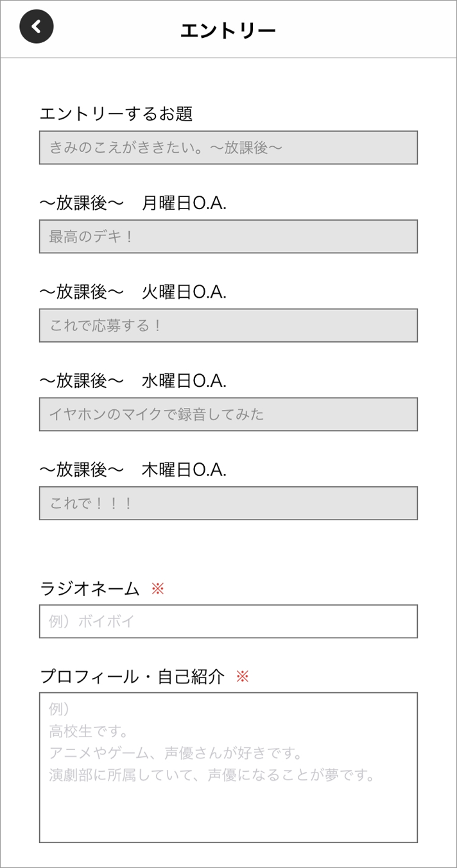Click the 〜放課後〜 木曜日O.A. label

[x=133, y=470]
